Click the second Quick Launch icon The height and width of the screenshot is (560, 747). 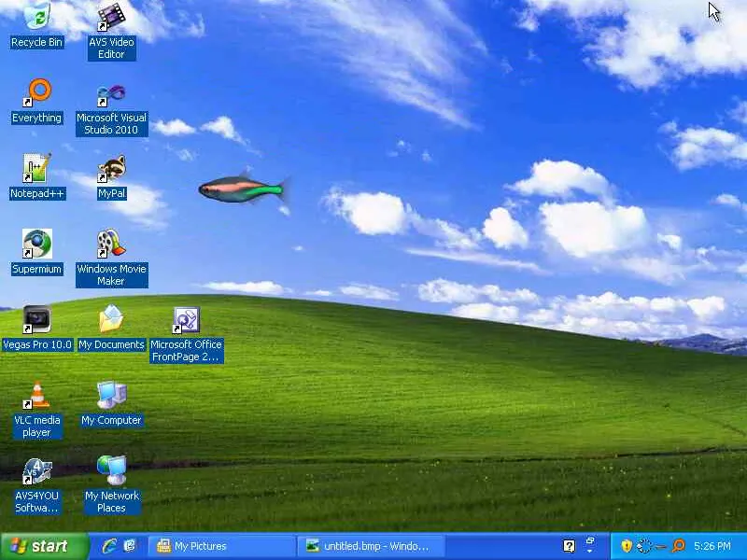click(x=130, y=546)
